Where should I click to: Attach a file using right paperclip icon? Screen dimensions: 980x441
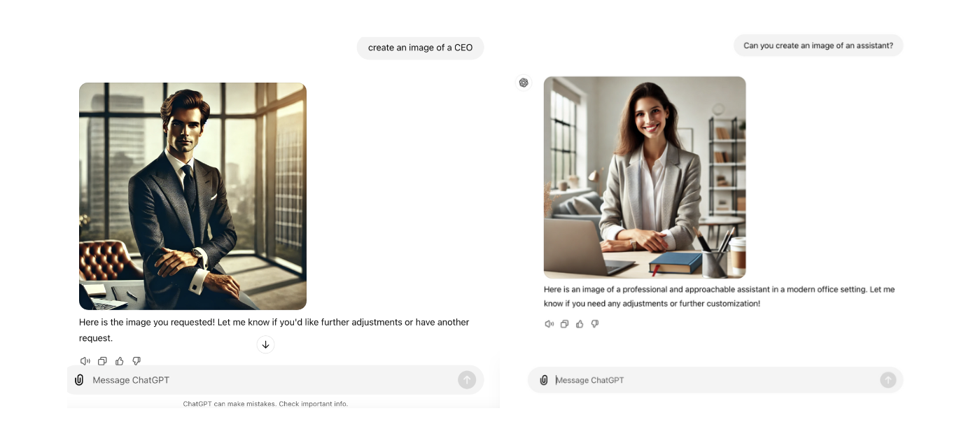click(x=544, y=380)
